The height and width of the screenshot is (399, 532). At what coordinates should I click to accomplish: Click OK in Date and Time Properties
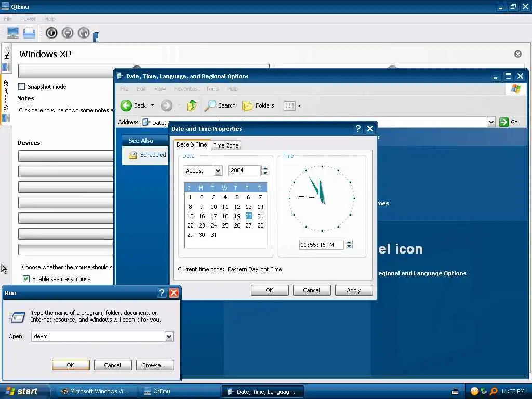click(x=270, y=290)
